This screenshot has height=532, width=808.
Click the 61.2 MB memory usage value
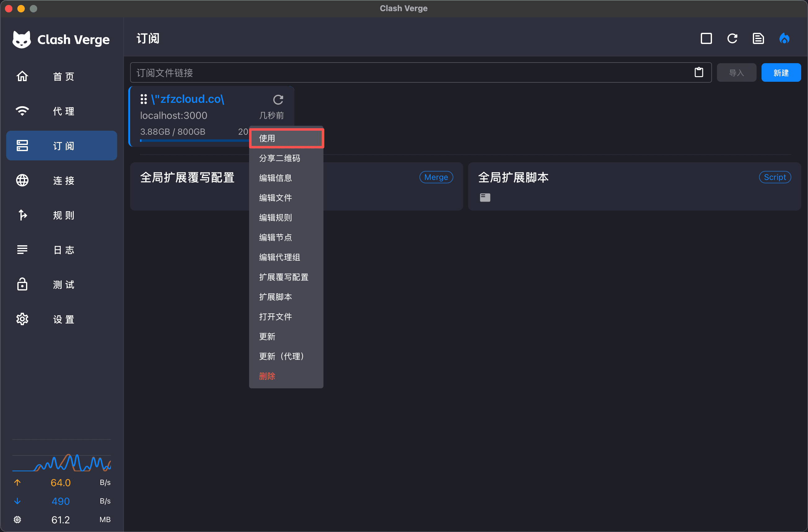[60, 519]
